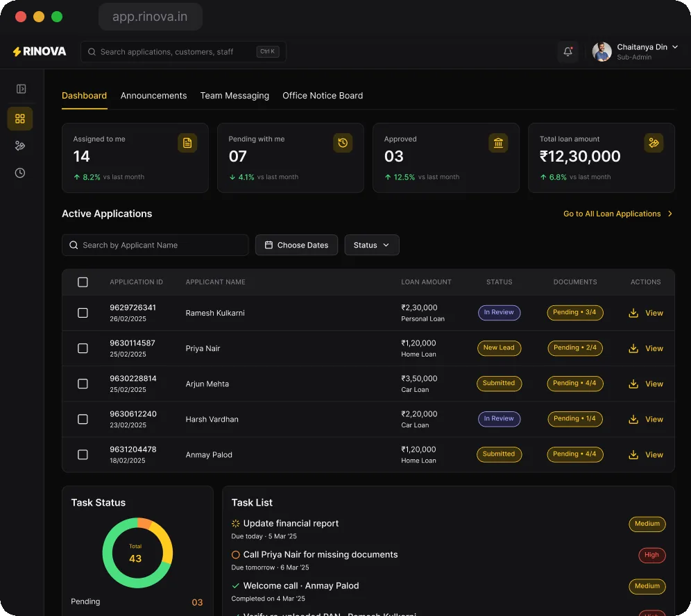691x616 pixels.
Task: Select all applications header checkbox
Action: [x=83, y=282]
